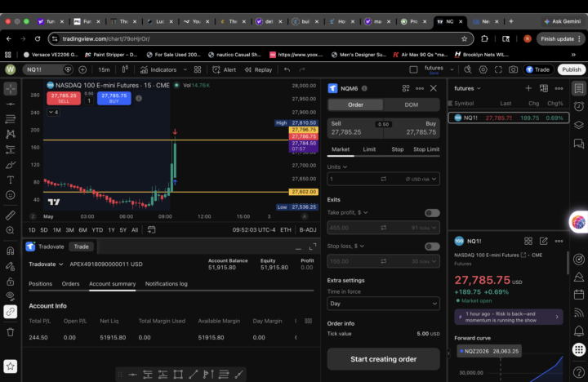
Task: Select the Stop Limit order tab
Action: point(426,149)
